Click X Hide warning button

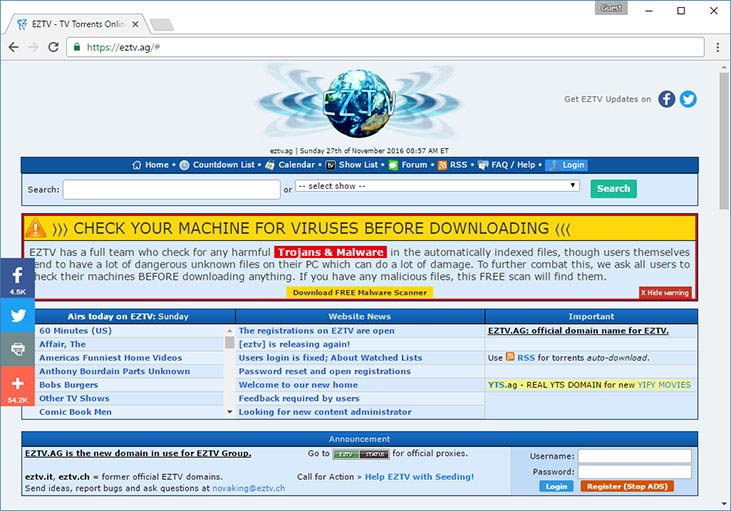pyautogui.click(x=665, y=292)
